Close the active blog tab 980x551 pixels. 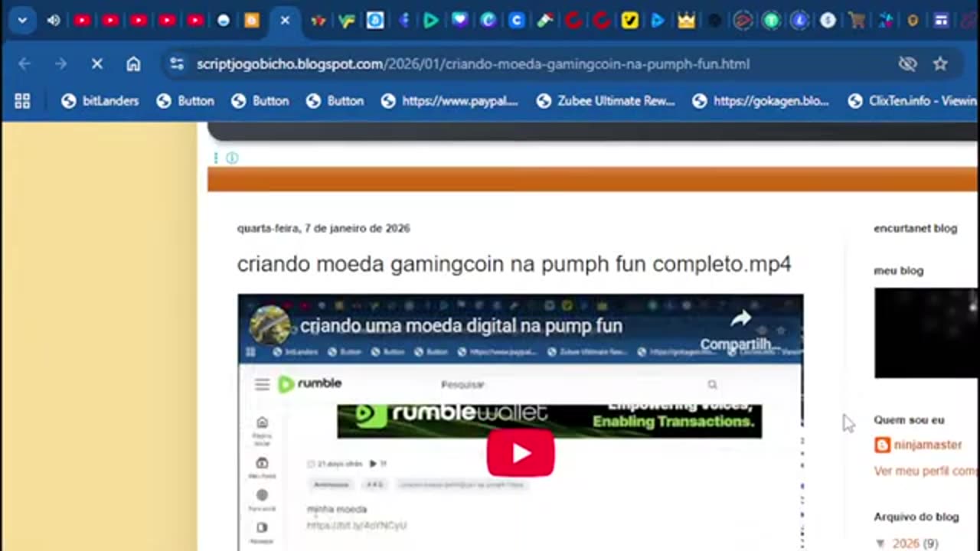point(285,21)
